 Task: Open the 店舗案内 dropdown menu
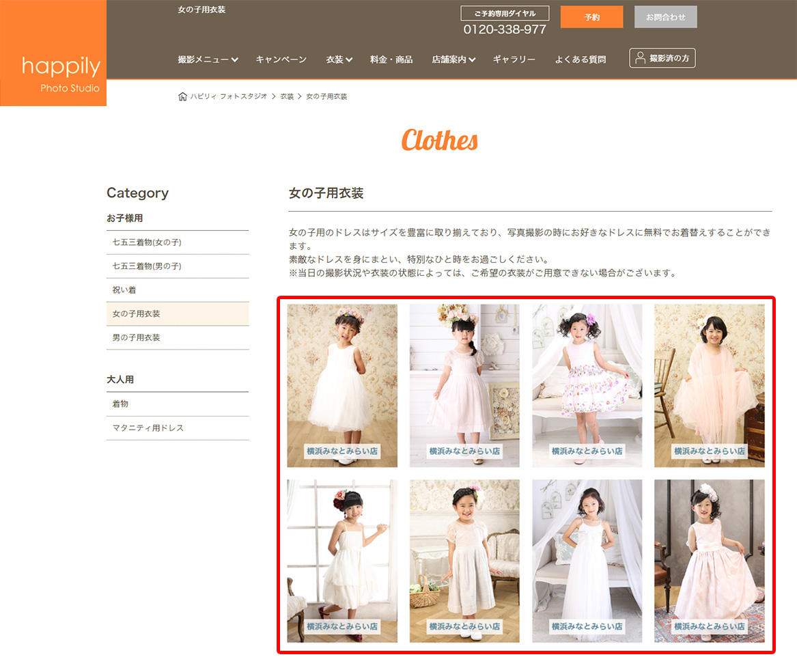453,59
